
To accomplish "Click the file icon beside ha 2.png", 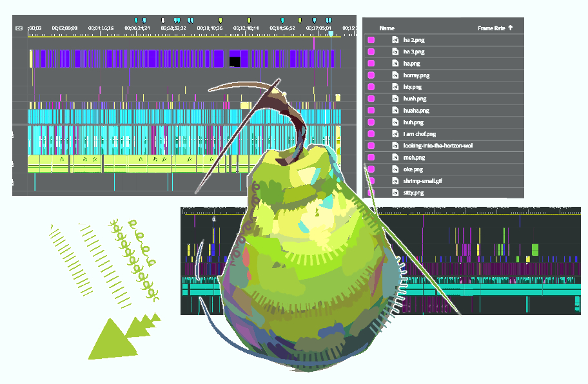I will pos(395,40).
